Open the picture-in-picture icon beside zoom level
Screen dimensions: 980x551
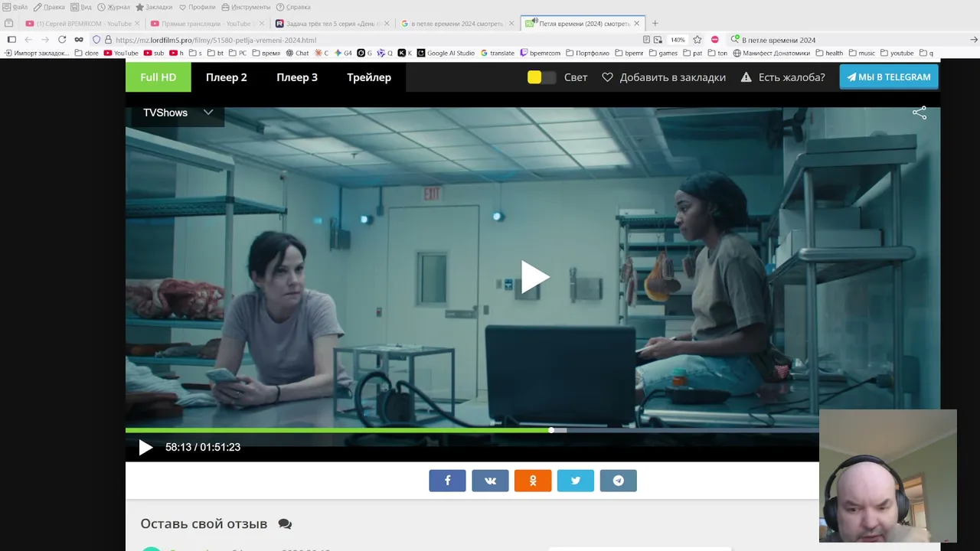[658, 40]
